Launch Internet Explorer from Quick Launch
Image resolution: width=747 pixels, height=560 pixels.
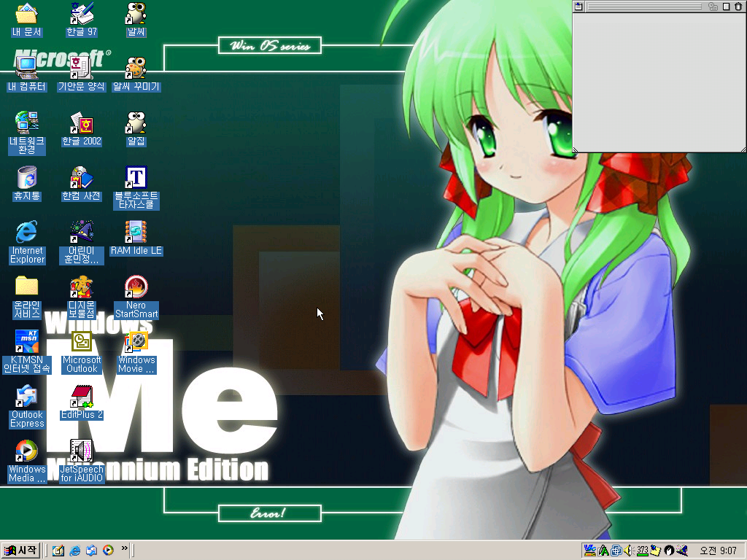tap(74, 551)
